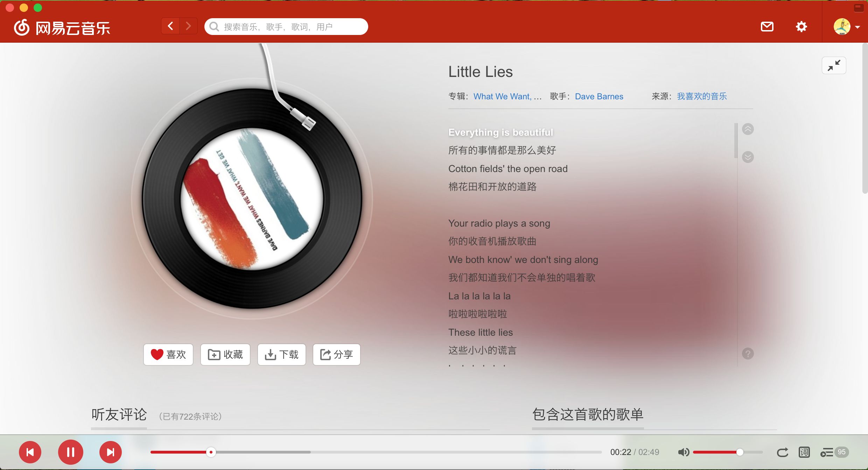Click the queue count badge showing 95
The height and width of the screenshot is (470, 868).
(x=842, y=452)
